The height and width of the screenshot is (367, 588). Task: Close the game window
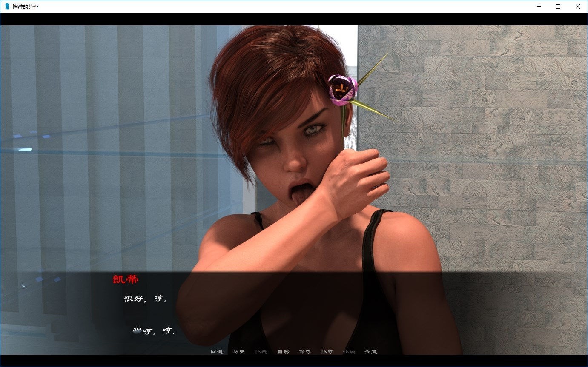pos(578,6)
